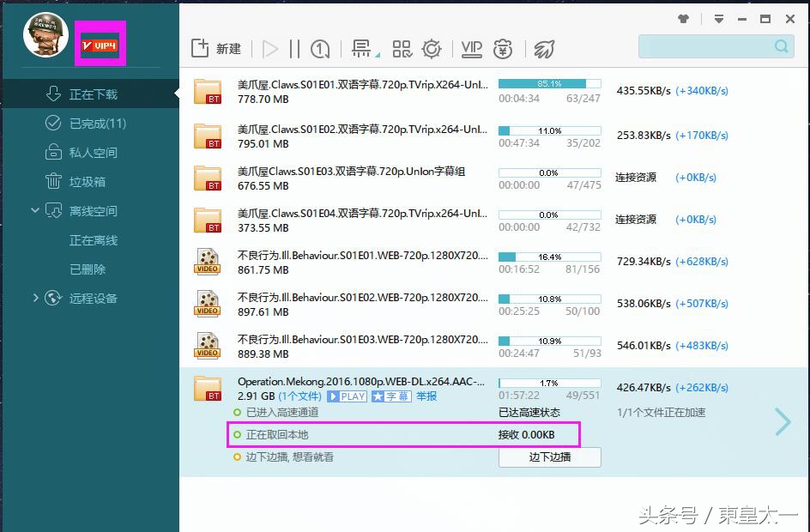
Task: Click the skin shirt icon in title bar
Action: [683, 19]
